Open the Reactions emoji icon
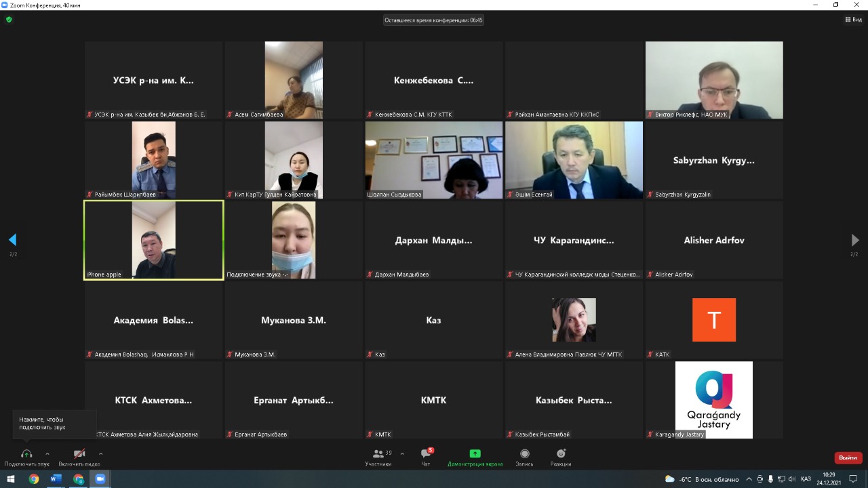 (561, 454)
